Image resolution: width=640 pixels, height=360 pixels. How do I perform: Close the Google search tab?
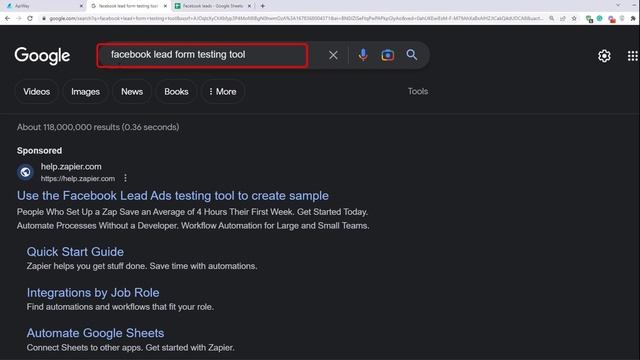point(165,6)
